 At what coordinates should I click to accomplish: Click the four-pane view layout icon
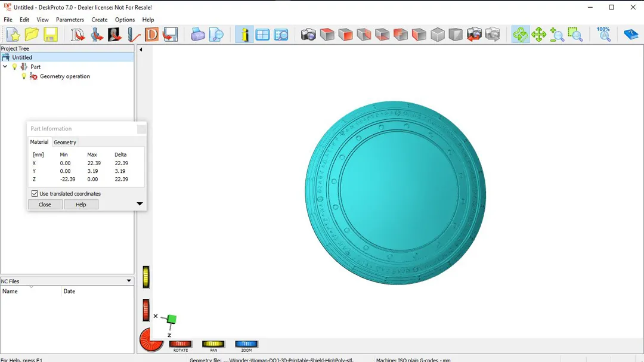click(x=262, y=35)
